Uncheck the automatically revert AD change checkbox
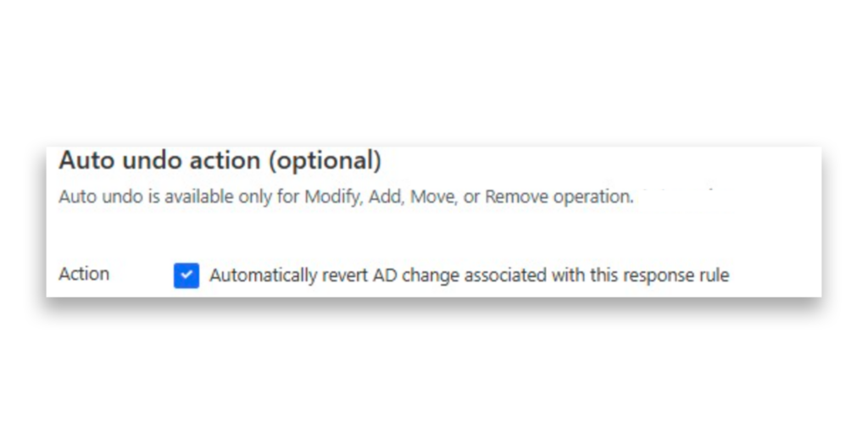The image size is (868, 444). click(186, 275)
